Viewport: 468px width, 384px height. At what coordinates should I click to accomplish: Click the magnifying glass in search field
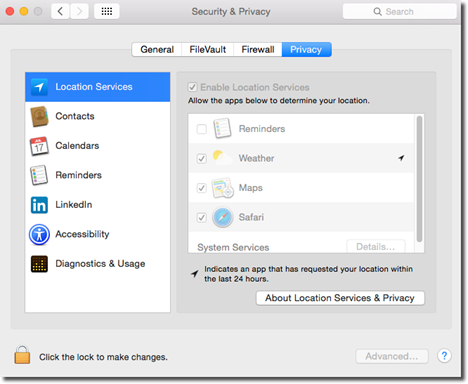coord(377,12)
